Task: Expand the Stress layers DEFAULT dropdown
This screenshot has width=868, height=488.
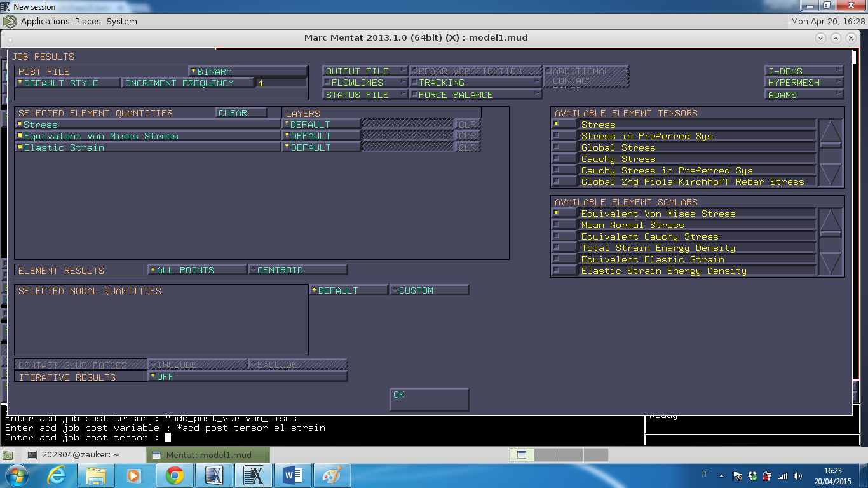Action: coord(321,125)
